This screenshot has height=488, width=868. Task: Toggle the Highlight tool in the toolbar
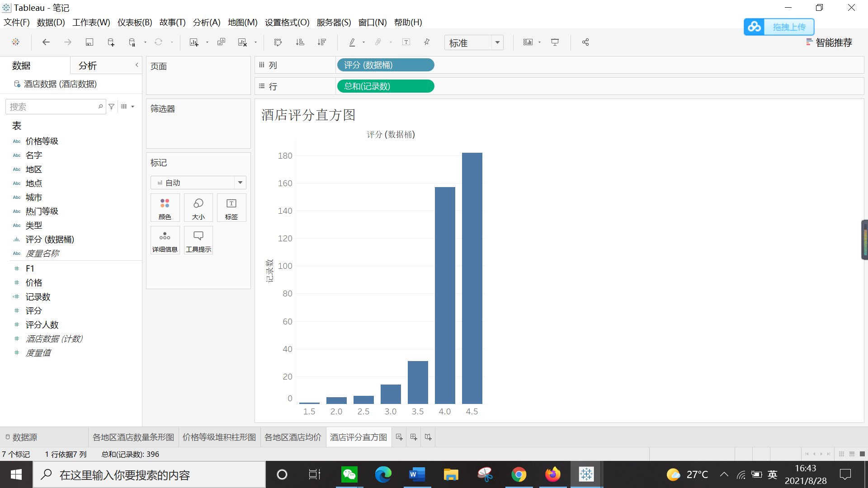[352, 42]
